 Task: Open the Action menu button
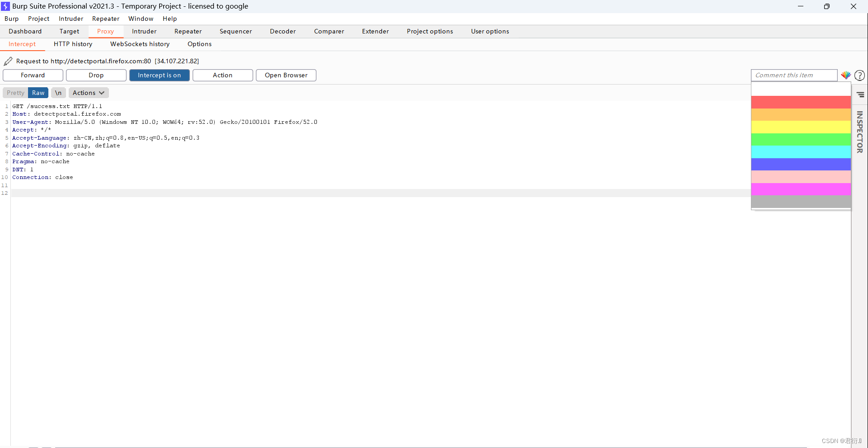[x=222, y=75]
